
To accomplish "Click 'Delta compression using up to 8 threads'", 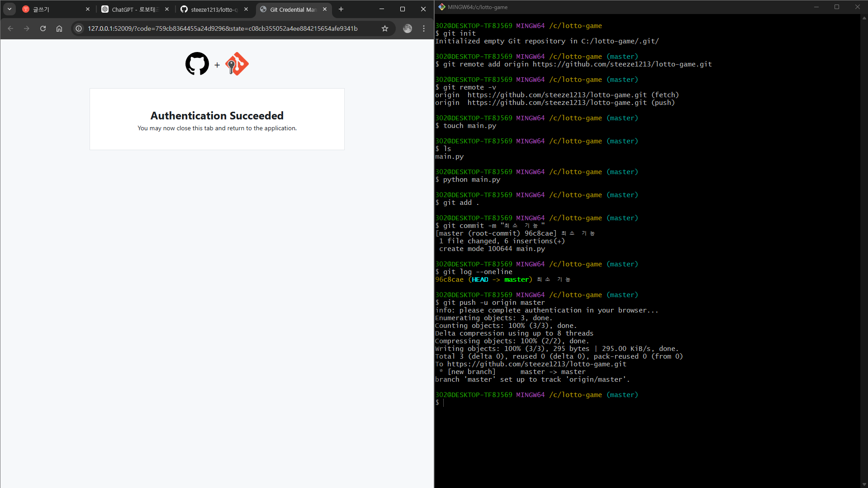I will [x=514, y=333].
